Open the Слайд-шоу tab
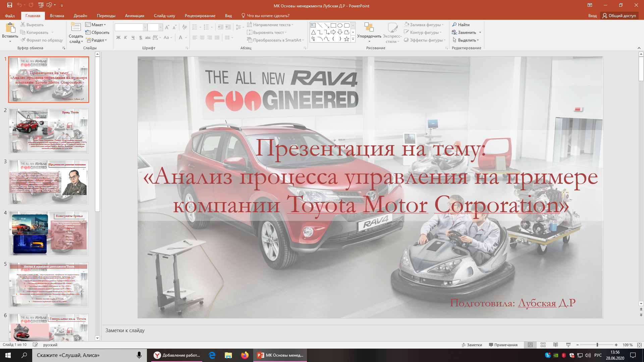The image size is (644, 362). click(164, 16)
